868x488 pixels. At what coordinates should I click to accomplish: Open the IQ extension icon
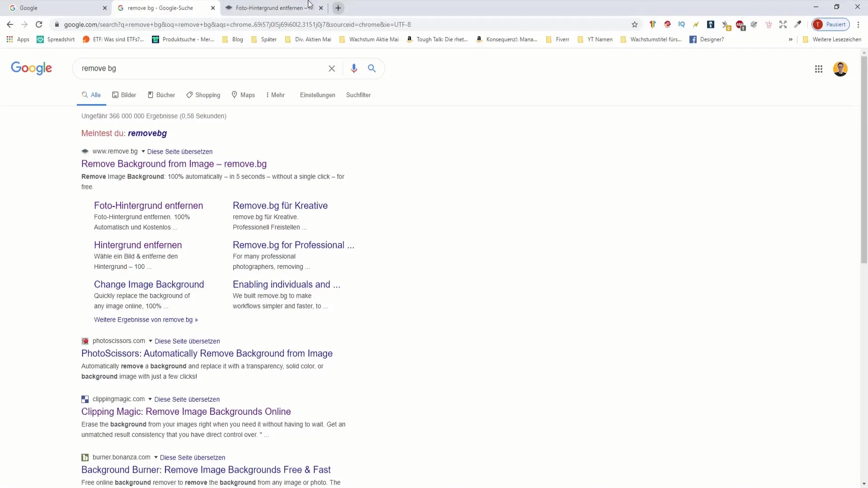tap(681, 24)
